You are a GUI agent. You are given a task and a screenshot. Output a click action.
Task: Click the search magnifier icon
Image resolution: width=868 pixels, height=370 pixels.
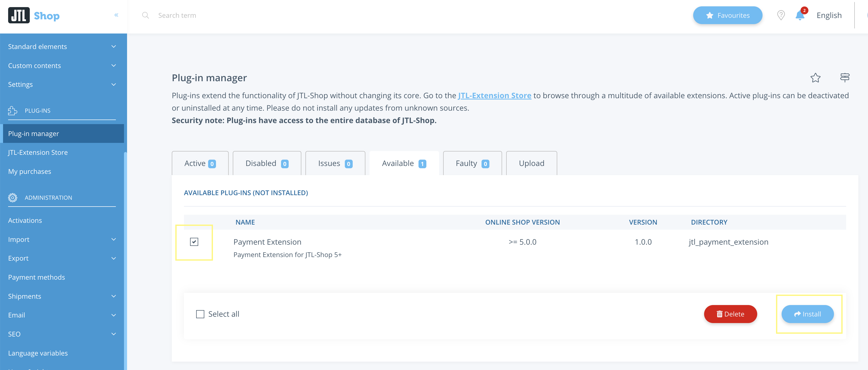pyautogui.click(x=145, y=15)
